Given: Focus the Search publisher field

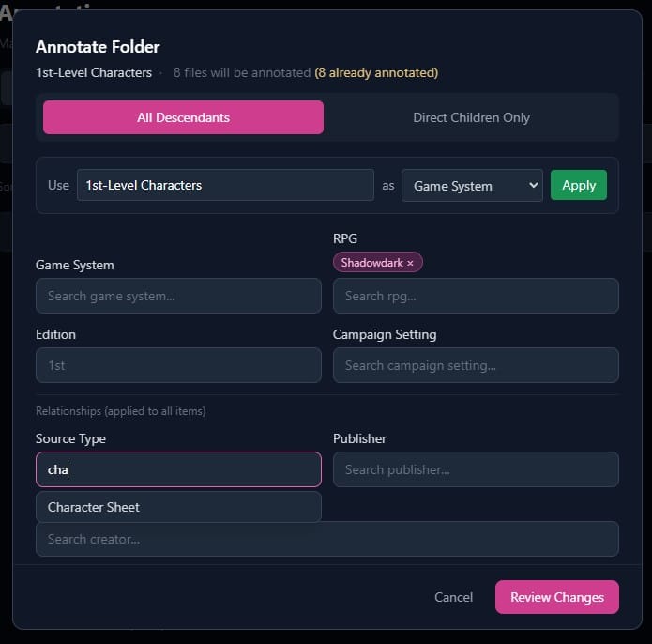Looking at the screenshot, I should 476,469.
